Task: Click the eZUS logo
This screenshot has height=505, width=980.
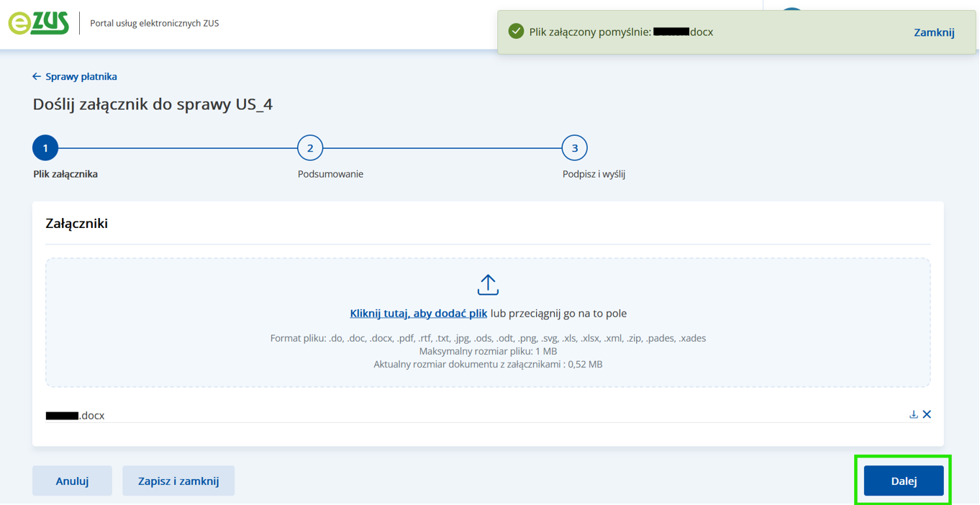Action: [39, 23]
